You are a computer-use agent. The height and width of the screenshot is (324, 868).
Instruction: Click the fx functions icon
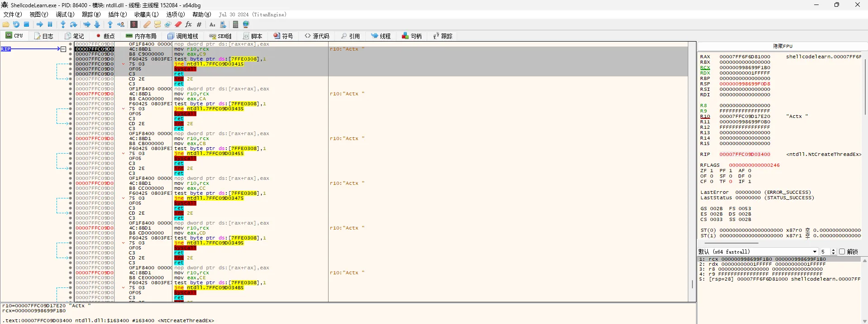tap(189, 24)
